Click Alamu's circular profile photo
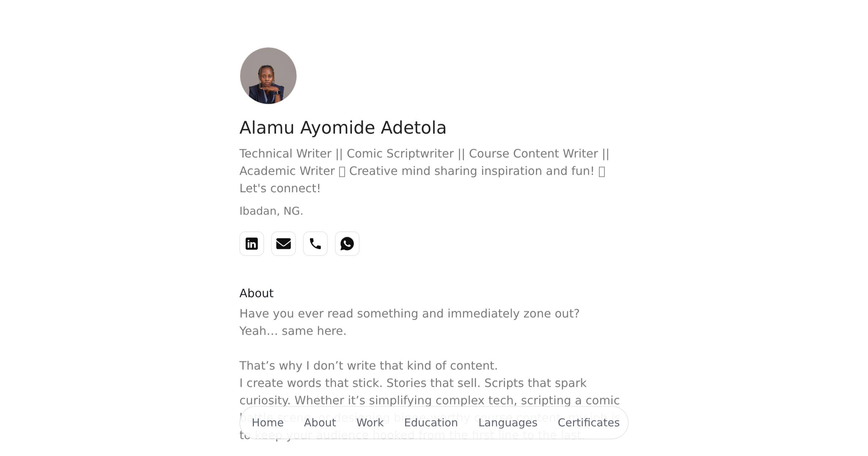Screen dimensions: 868x456 click(x=268, y=76)
